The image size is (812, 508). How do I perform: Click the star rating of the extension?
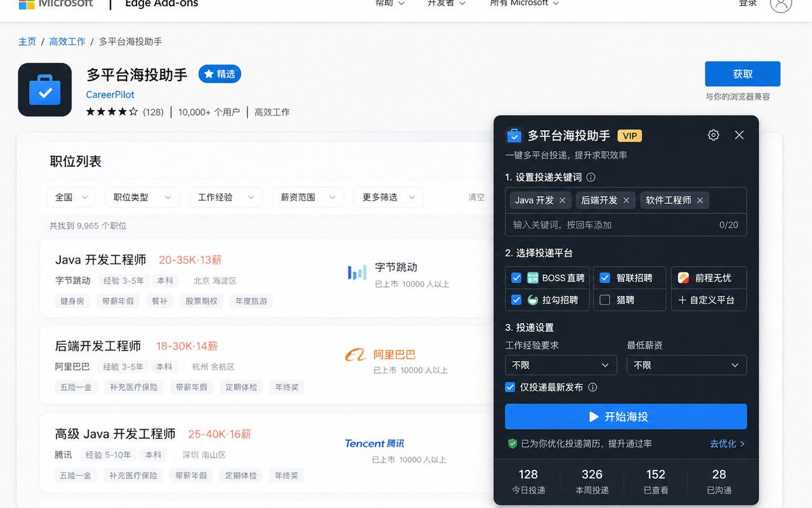(x=112, y=112)
